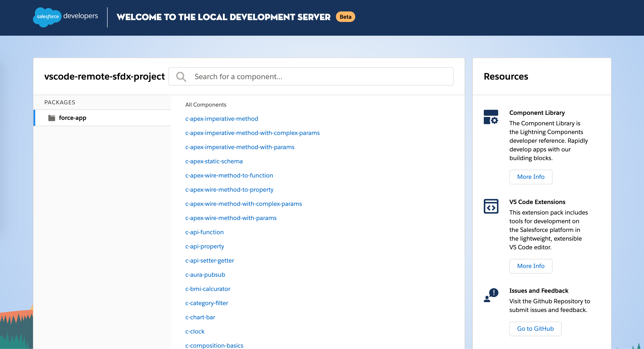Image resolution: width=644 pixels, height=349 pixels.
Task: Open More Info for Component Library
Action: click(x=530, y=177)
